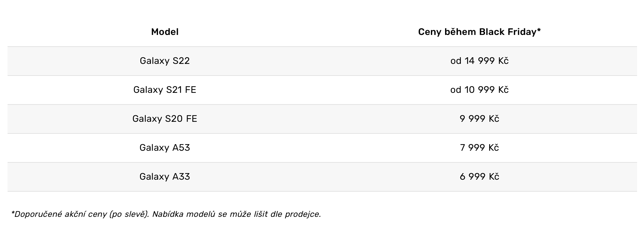This screenshot has width=644, height=231.
Task: Click footnote sentence starting with Nabídka modelů
Action: [x=236, y=214]
